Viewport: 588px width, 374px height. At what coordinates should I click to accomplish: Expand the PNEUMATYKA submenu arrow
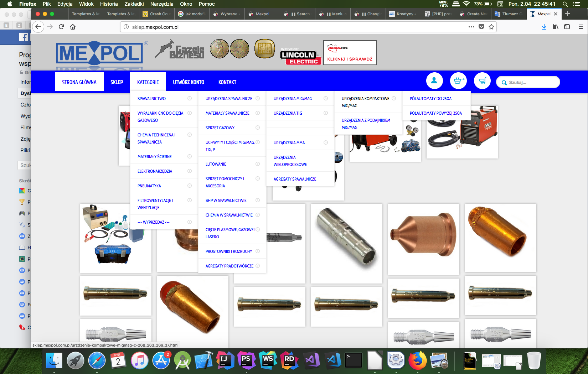point(190,186)
